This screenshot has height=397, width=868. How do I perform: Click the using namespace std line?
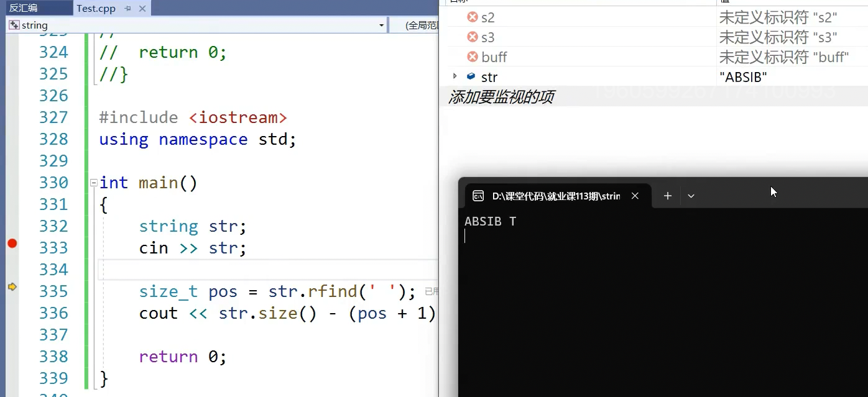tap(198, 139)
